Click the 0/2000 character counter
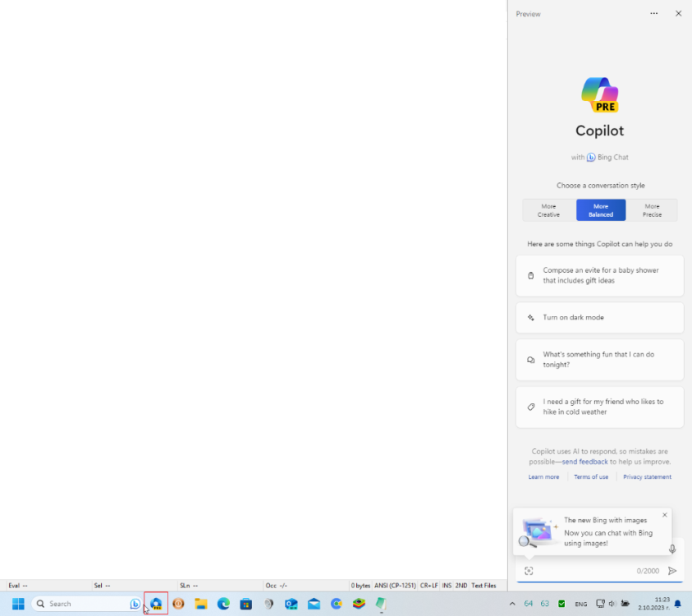 (x=648, y=571)
